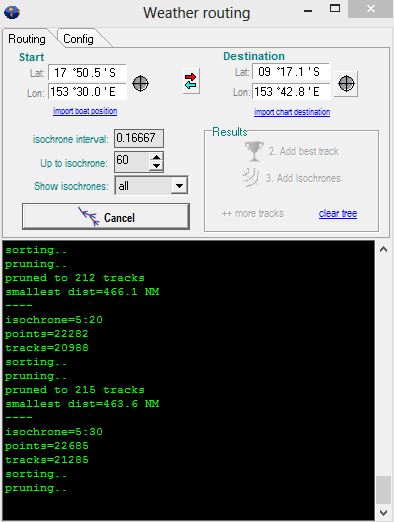Viewport: 394px width, 522px height.
Task: Switch to the Config tab
Action: [78, 39]
